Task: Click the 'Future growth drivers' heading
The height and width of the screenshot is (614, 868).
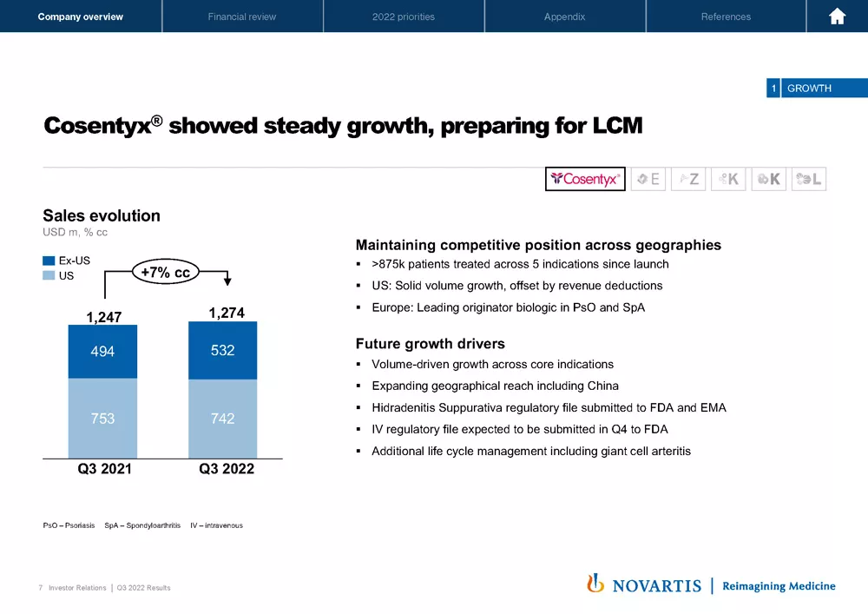Action: pyautogui.click(x=431, y=344)
